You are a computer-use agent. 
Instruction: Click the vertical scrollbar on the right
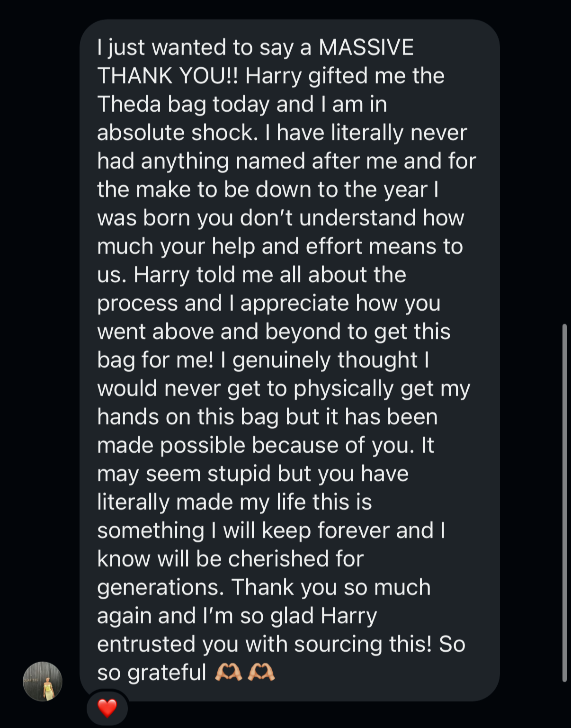click(564, 502)
